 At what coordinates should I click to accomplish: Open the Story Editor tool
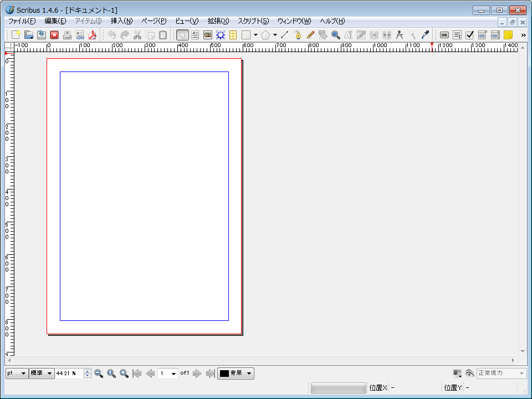(x=361, y=35)
